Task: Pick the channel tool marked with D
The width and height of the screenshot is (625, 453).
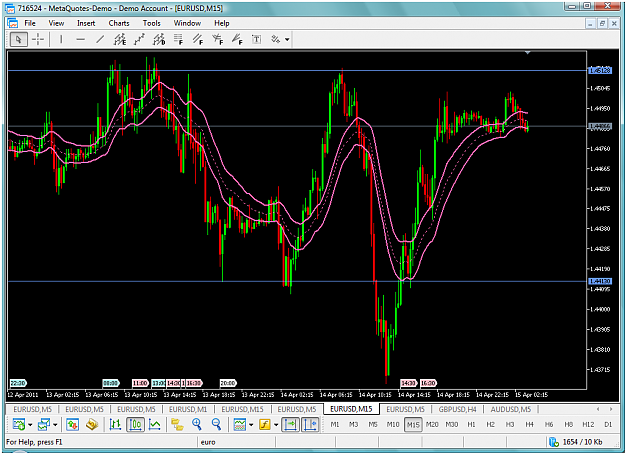Action: [159, 39]
